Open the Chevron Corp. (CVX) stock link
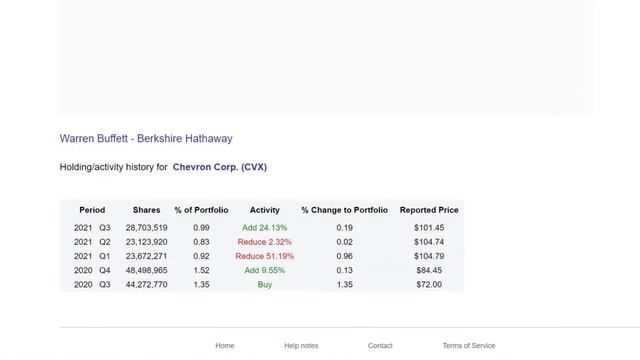The image size is (640, 360). (x=220, y=167)
